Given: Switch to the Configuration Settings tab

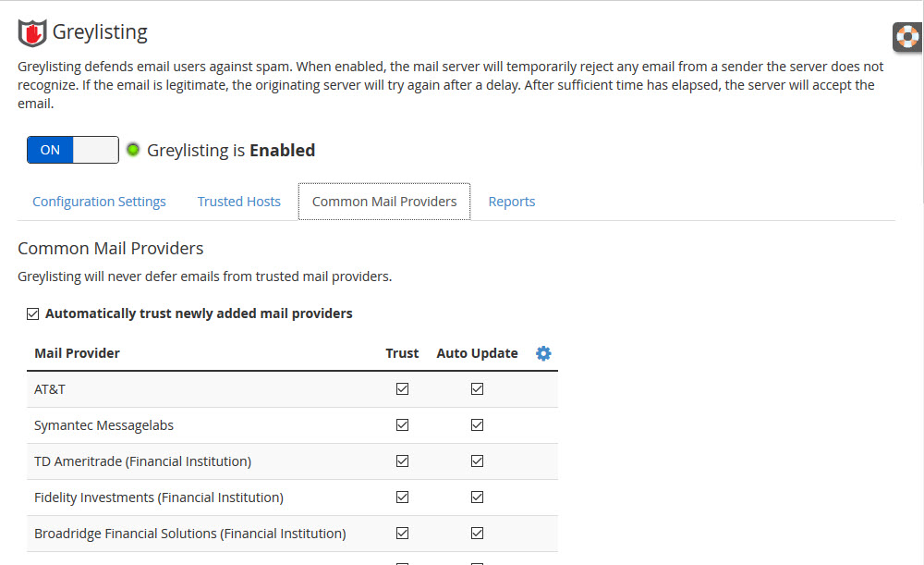Looking at the screenshot, I should (99, 202).
